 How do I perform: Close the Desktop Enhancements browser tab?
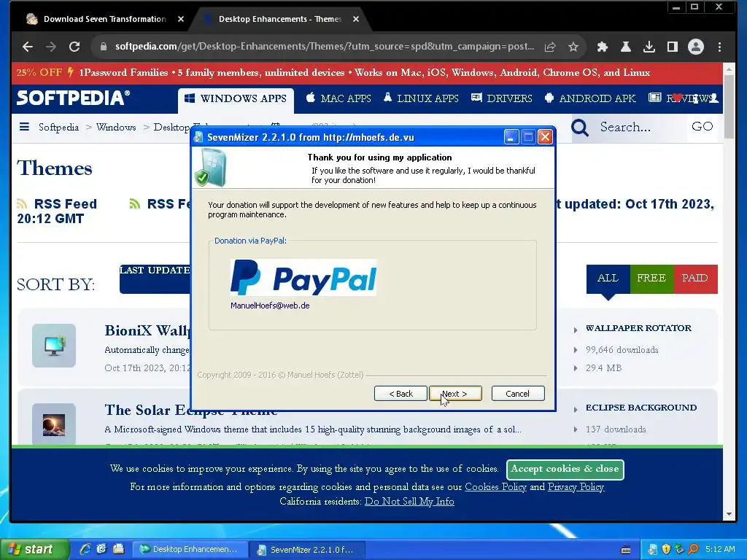coord(356,19)
